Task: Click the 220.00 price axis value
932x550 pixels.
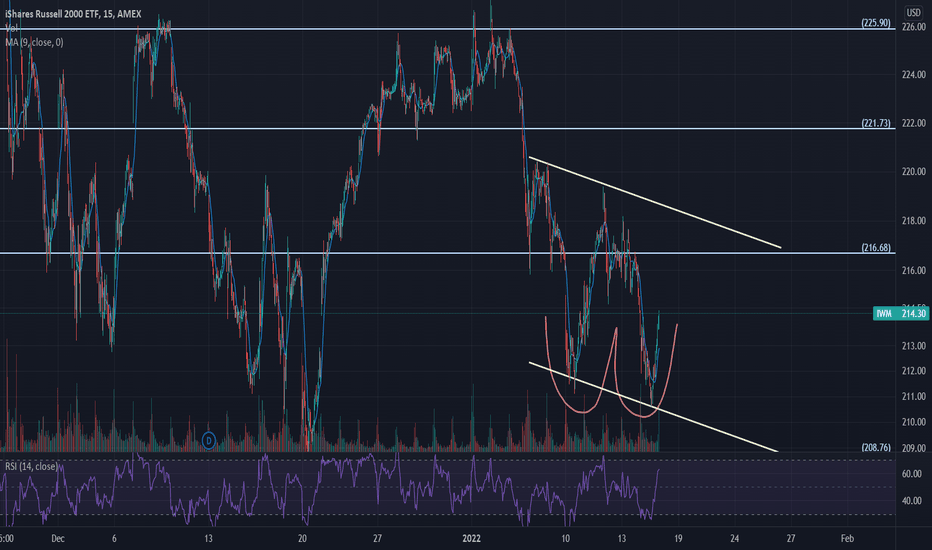Action: click(x=914, y=171)
